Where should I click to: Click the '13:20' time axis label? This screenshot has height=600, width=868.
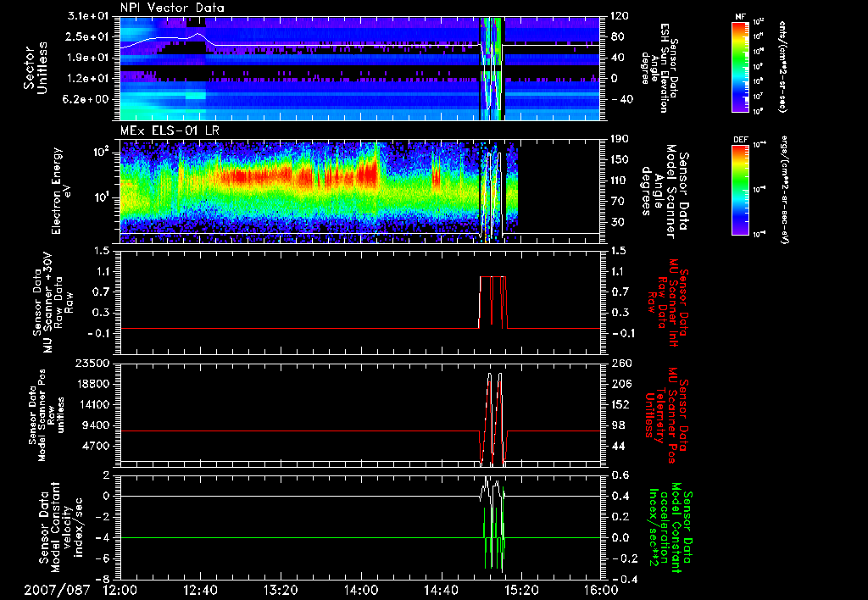(x=281, y=590)
